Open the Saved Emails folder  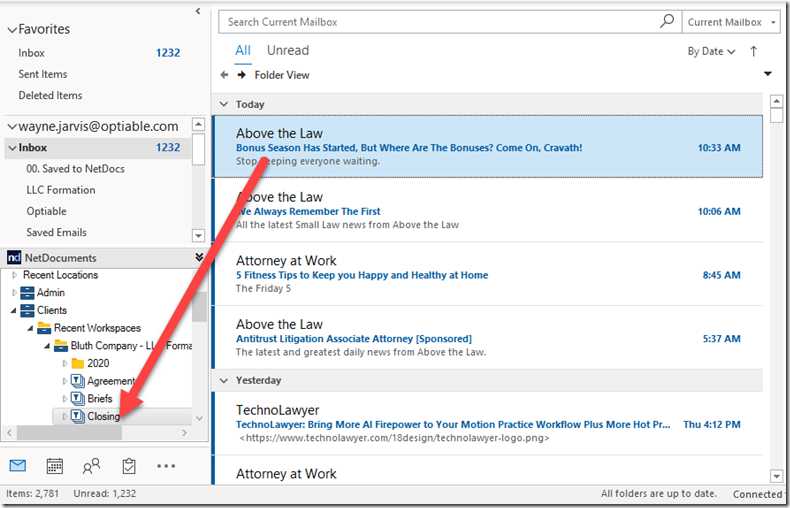[x=56, y=232]
